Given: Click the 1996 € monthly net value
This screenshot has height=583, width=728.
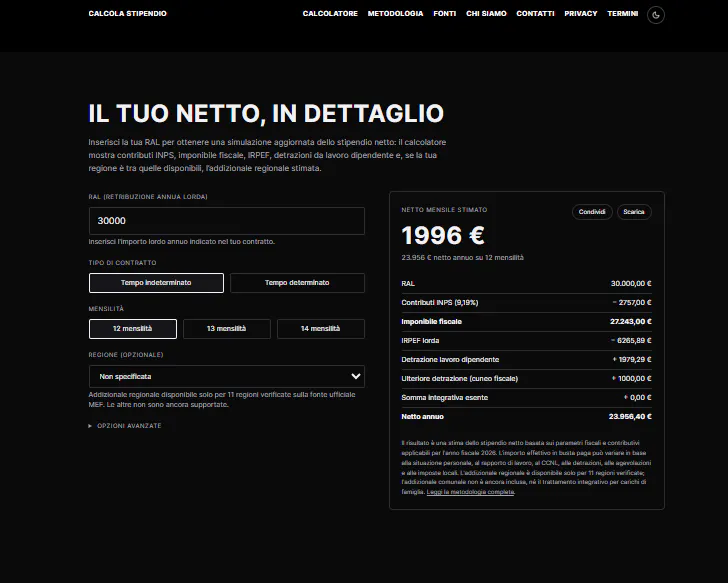Looking at the screenshot, I should (443, 235).
